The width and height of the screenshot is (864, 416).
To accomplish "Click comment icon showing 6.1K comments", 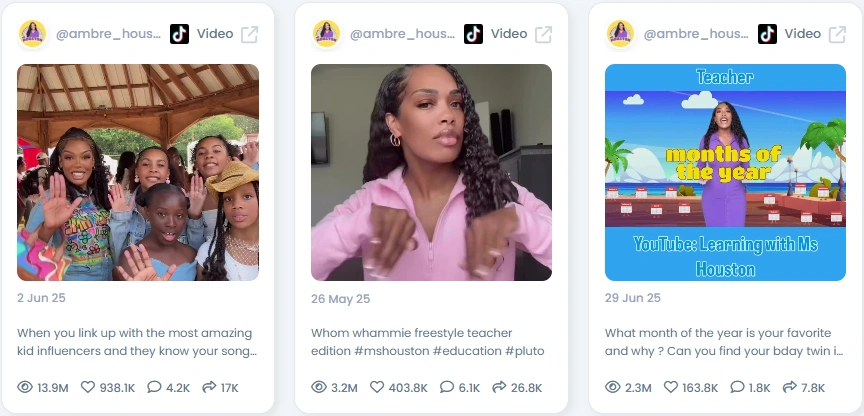I will point(447,387).
